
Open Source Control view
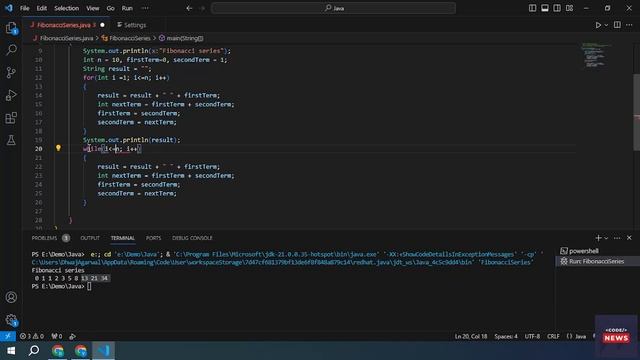11,73
